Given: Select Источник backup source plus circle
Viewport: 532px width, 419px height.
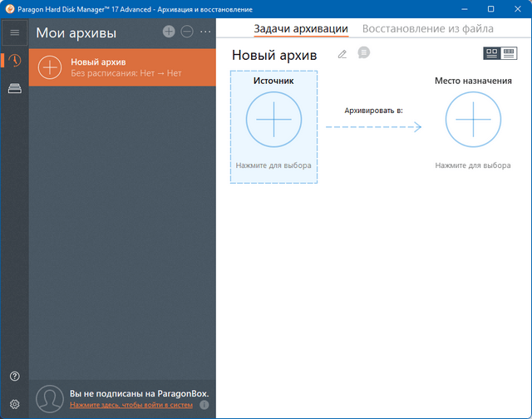Looking at the screenshot, I should pos(273,120).
